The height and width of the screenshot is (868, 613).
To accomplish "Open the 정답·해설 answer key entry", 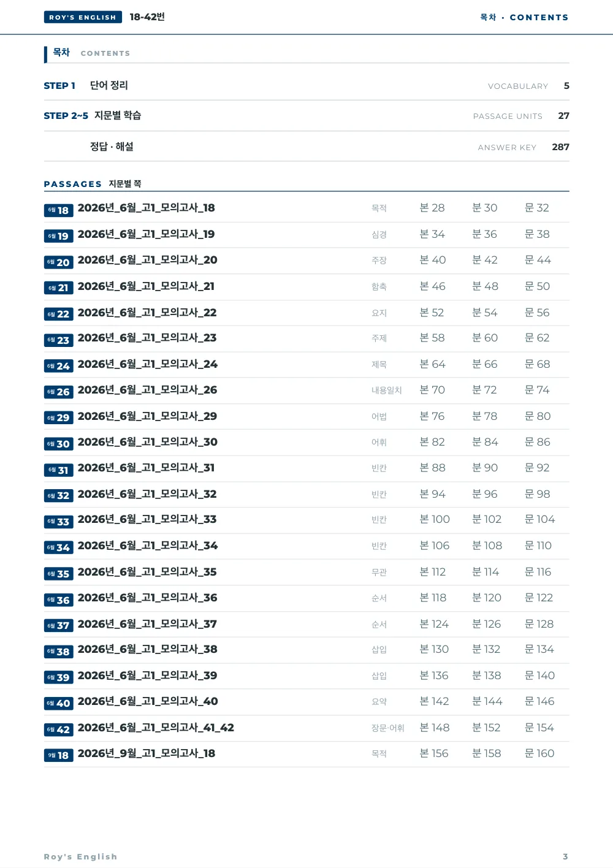I will pyautogui.click(x=306, y=147).
